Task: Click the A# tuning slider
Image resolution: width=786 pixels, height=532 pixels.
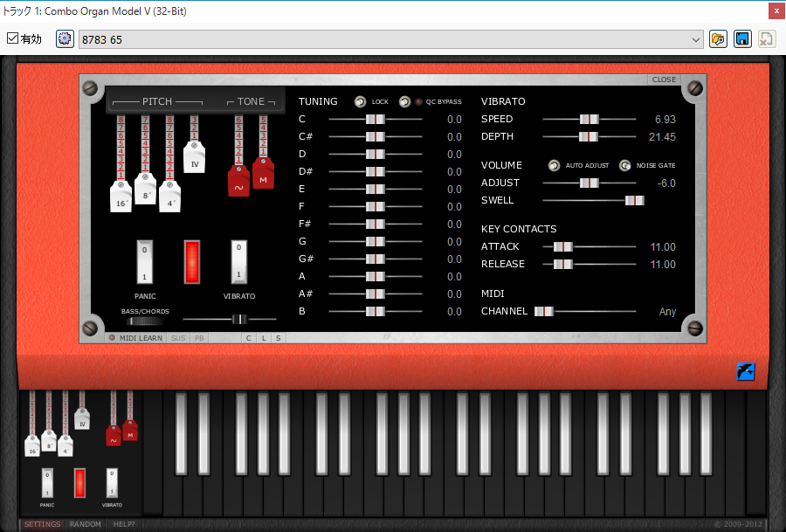Action: [376, 294]
